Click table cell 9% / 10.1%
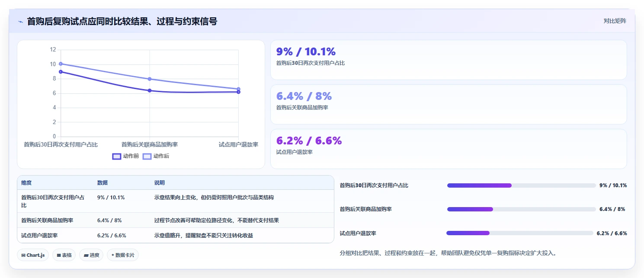Image resolution: width=644 pixels, height=278 pixels. [111, 198]
